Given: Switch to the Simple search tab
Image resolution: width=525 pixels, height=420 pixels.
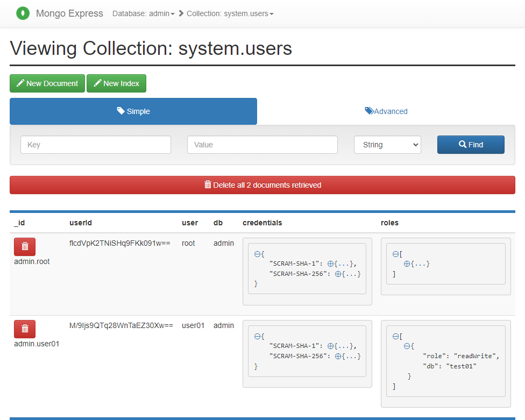Looking at the screenshot, I should tap(133, 111).
